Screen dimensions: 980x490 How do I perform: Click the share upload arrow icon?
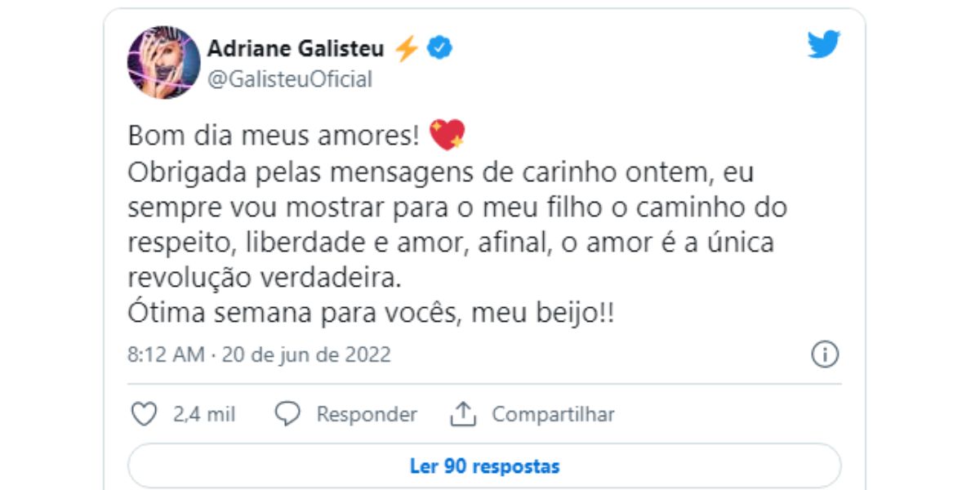463,414
